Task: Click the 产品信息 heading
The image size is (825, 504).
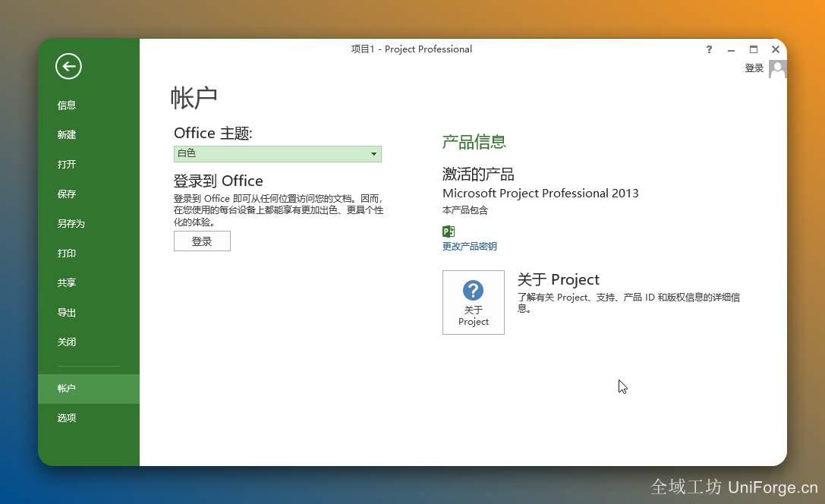Action: [x=474, y=141]
